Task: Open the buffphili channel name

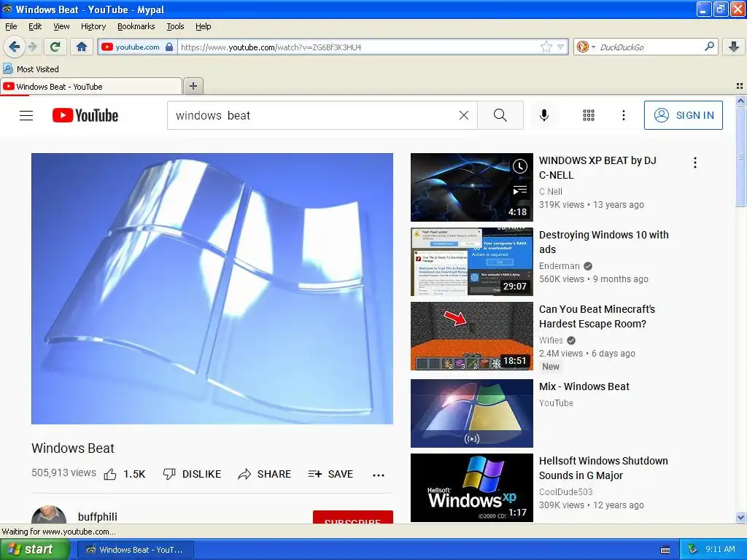Action: (x=97, y=517)
